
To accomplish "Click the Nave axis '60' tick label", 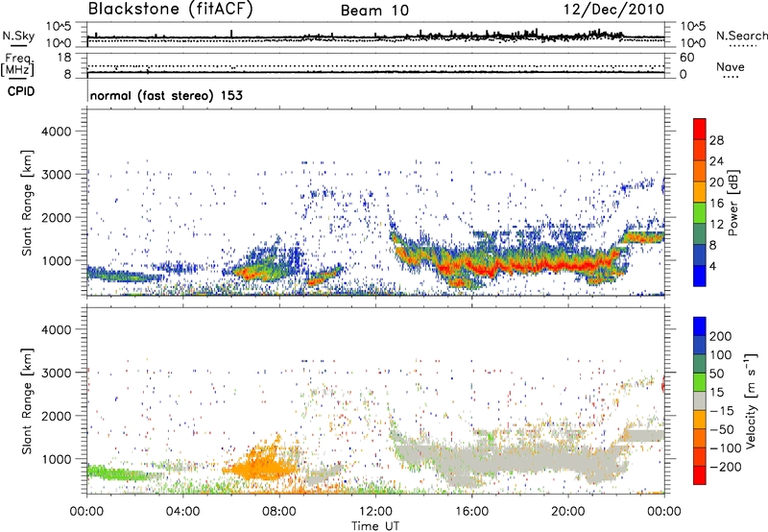I will click(x=686, y=58).
